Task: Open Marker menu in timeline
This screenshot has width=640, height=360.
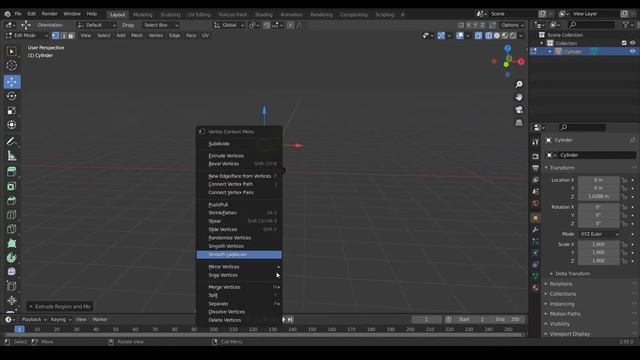Action: pyautogui.click(x=100, y=320)
